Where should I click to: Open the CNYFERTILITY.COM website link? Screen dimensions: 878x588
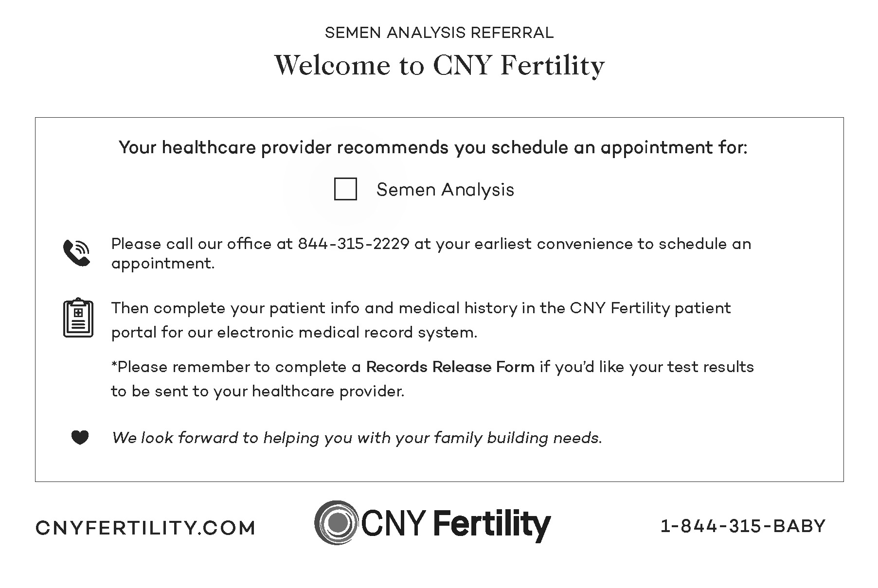tap(145, 528)
